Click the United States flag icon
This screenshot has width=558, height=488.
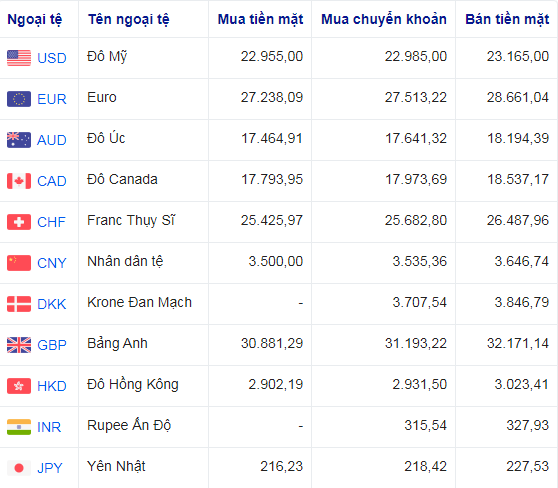19,58
